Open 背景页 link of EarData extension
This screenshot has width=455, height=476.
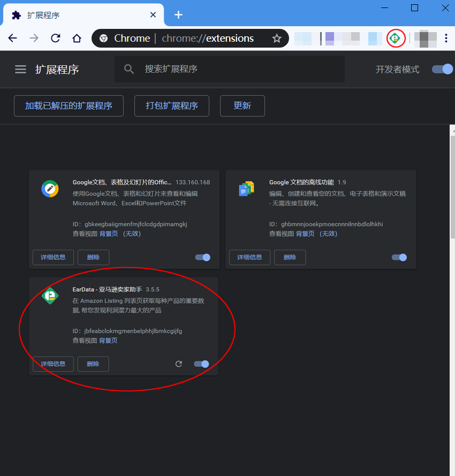click(x=108, y=341)
